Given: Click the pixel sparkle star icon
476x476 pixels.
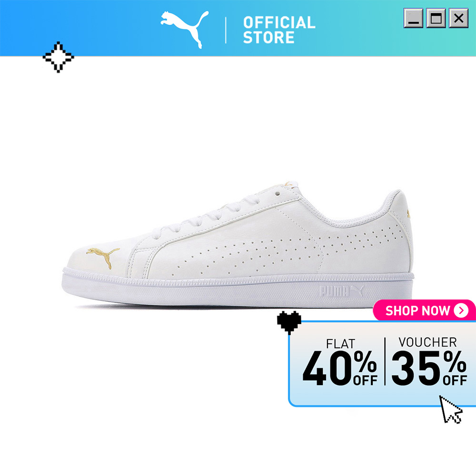Looking at the screenshot, I should coord(58,57).
